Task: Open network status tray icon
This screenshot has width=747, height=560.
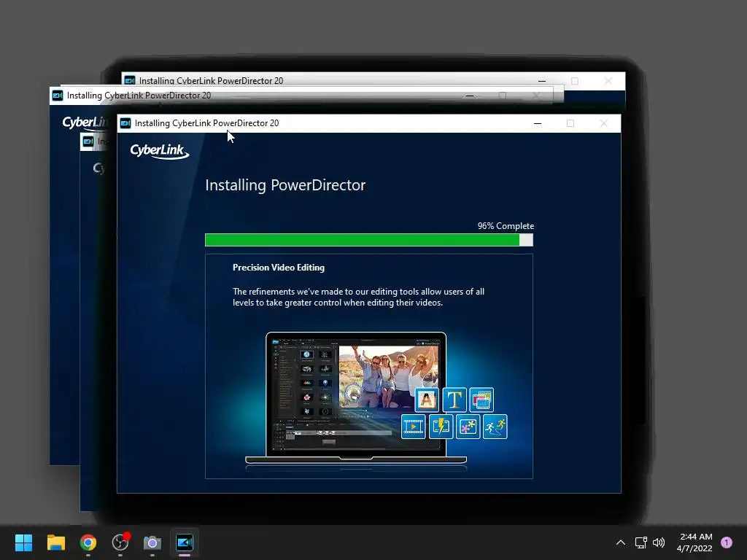Action: pos(640,542)
